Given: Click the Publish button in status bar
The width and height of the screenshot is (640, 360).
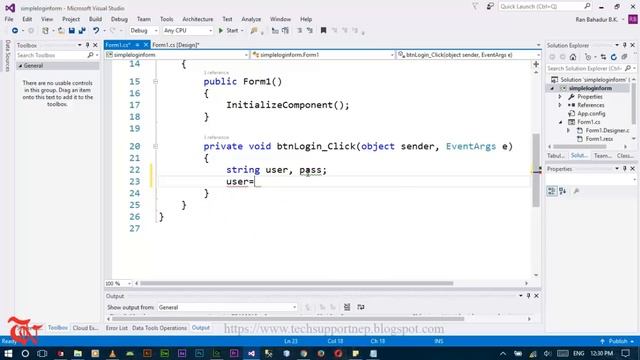Looking at the screenshot, I should [x=617, y=341].
